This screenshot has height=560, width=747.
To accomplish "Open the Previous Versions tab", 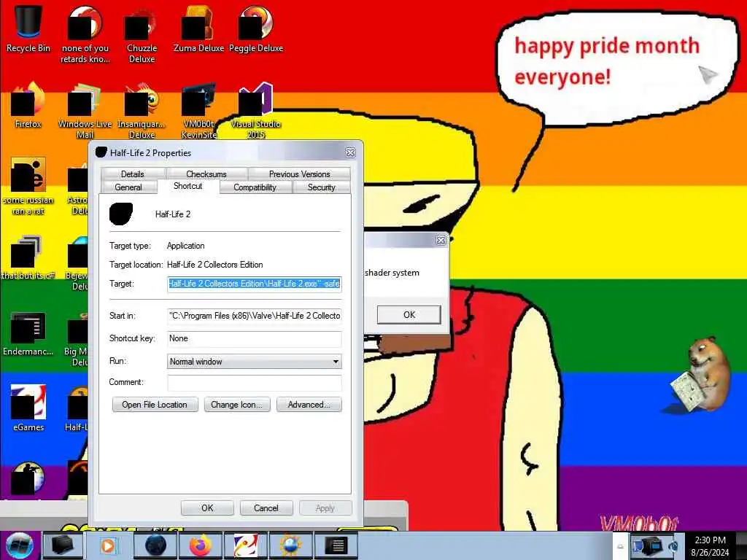I will click(x=299, y=174).
